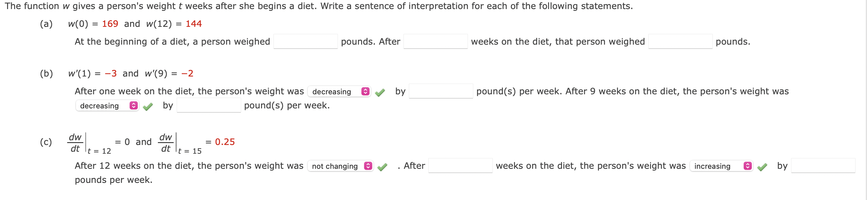
Task: Open the second 'decreasing' dropdown for 9 weeks
Action: point(107,106)
